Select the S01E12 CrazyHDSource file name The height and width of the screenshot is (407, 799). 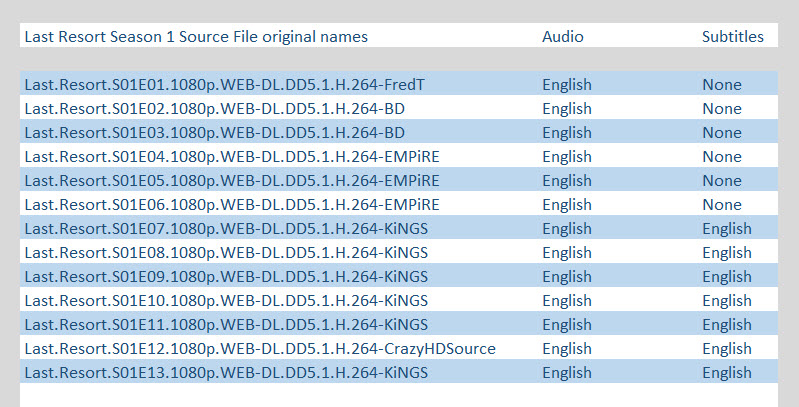pyautogui.click(x=260, y=348)
